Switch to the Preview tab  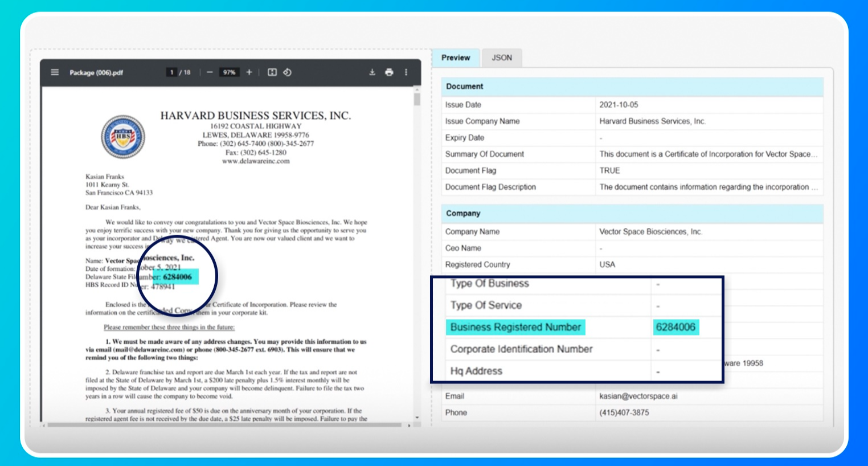point(456,58)
